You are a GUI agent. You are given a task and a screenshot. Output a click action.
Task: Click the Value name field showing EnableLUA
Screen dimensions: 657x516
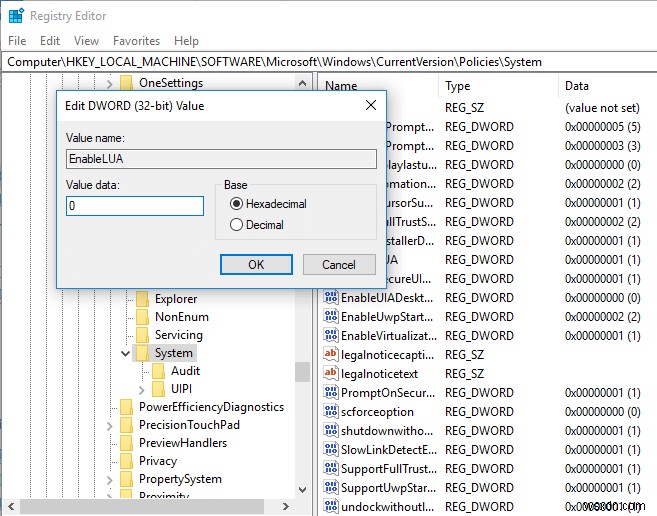click(221, 159)
